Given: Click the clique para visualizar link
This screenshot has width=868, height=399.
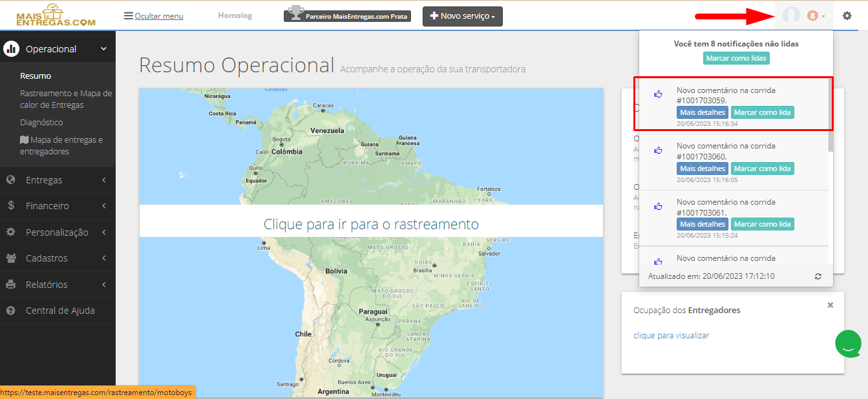Looking at the screenshot, I should [671, 336].
